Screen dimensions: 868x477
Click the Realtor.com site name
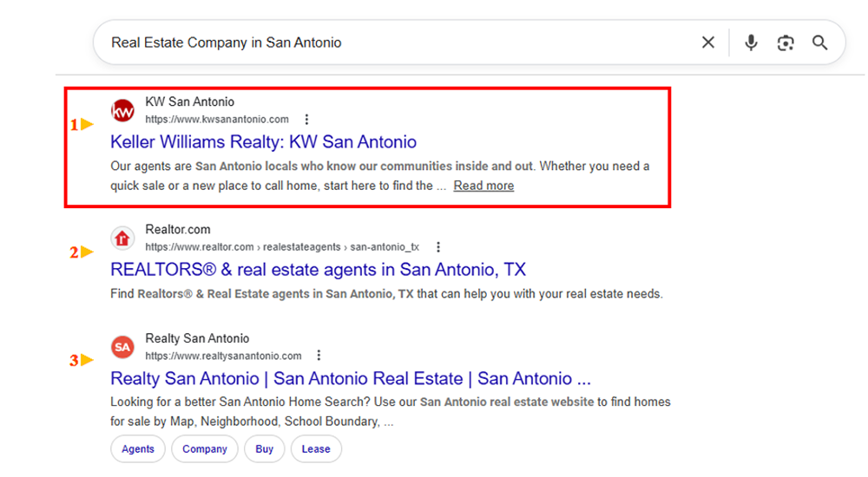(178, 230)
